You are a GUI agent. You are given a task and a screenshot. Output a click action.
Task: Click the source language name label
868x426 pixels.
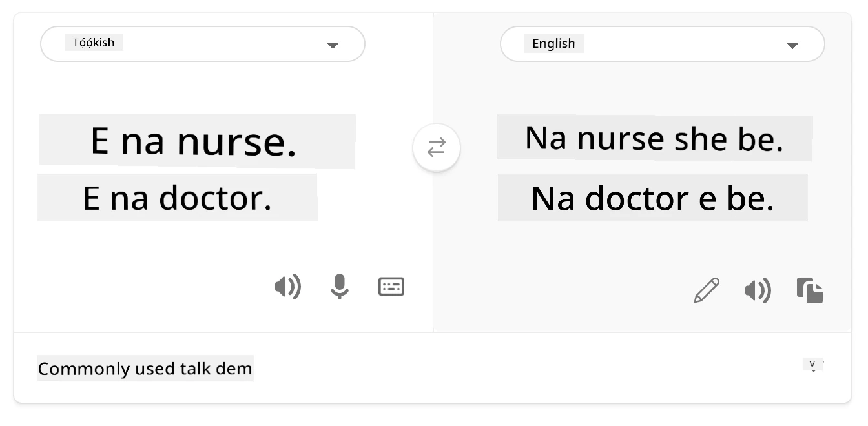tap(94, 43)
